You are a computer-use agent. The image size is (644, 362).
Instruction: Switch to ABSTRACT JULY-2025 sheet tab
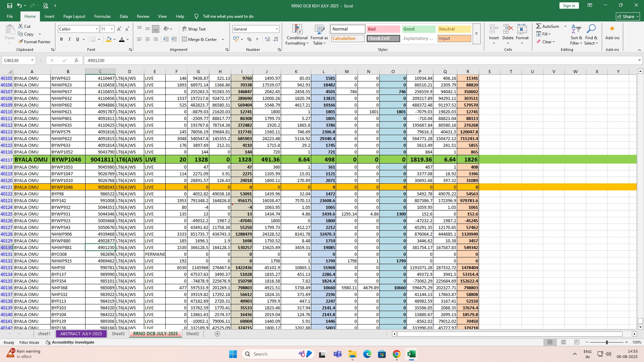pos(81,334)
